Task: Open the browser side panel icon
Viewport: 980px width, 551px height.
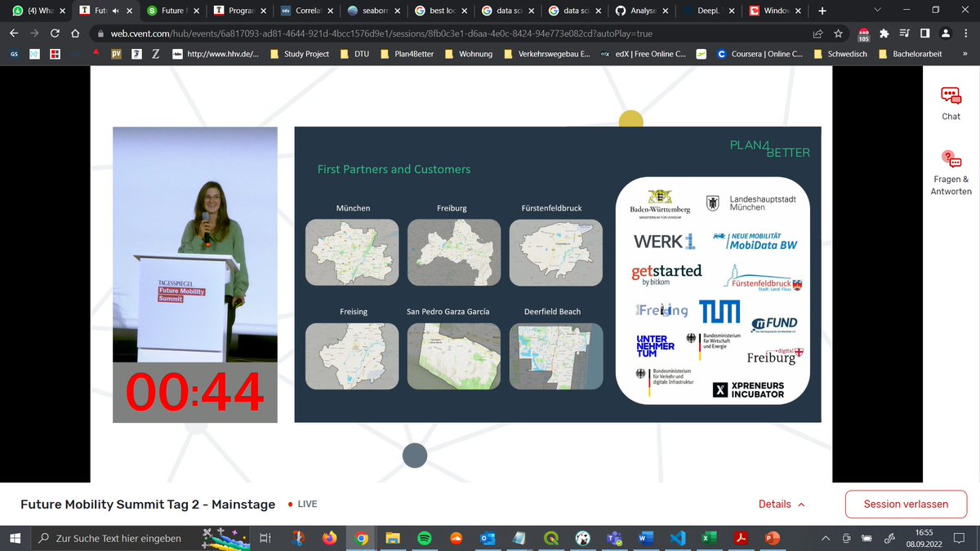Action: point(924,34)
